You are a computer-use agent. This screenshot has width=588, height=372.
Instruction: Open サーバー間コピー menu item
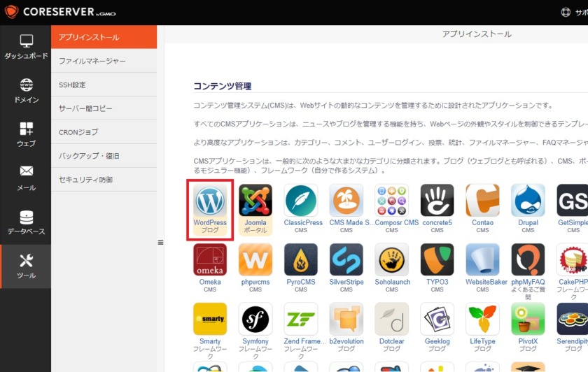click(104, 108)
